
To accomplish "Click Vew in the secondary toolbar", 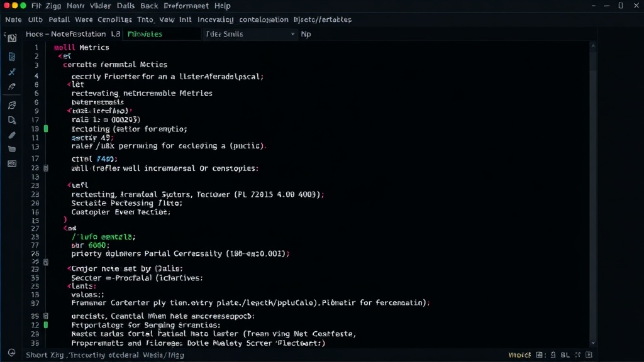I will click(167, 19).
